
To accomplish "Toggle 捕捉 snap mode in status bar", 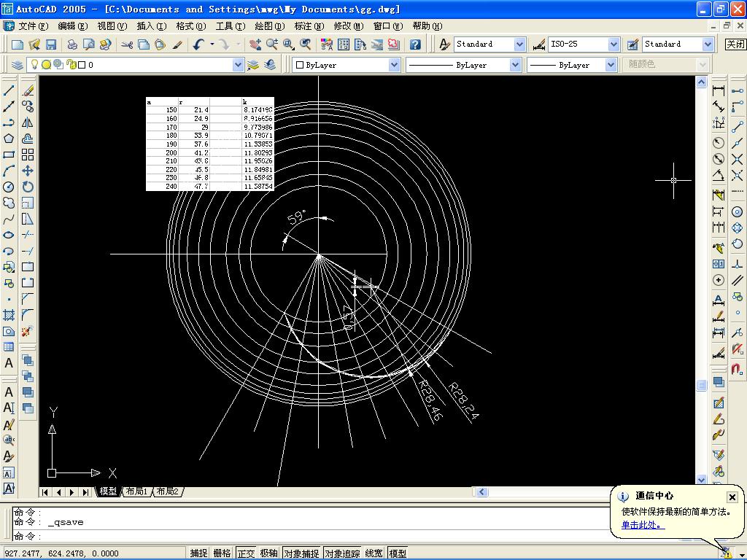I will 199,553.
